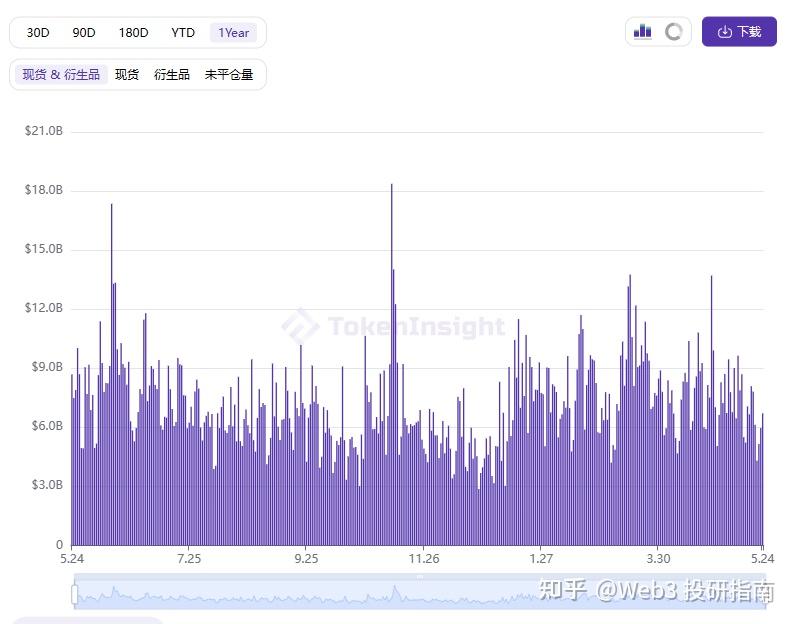Show 衍生品 derivatives volume

(x=171, y=75)
